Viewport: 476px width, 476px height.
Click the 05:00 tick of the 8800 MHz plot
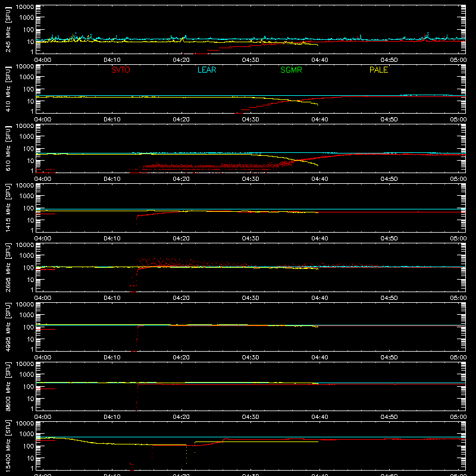pyautogui.click(x=458, y=417)
